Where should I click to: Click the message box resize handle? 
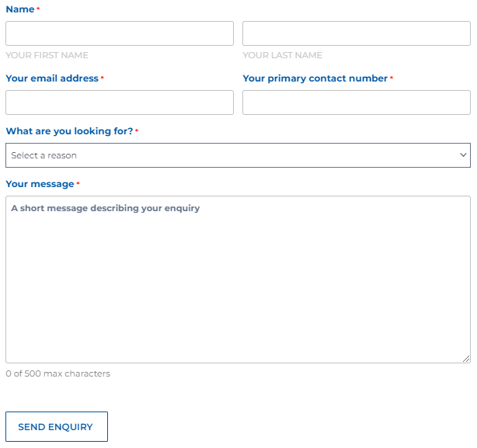pyautogui.click(x=466, y=359)
